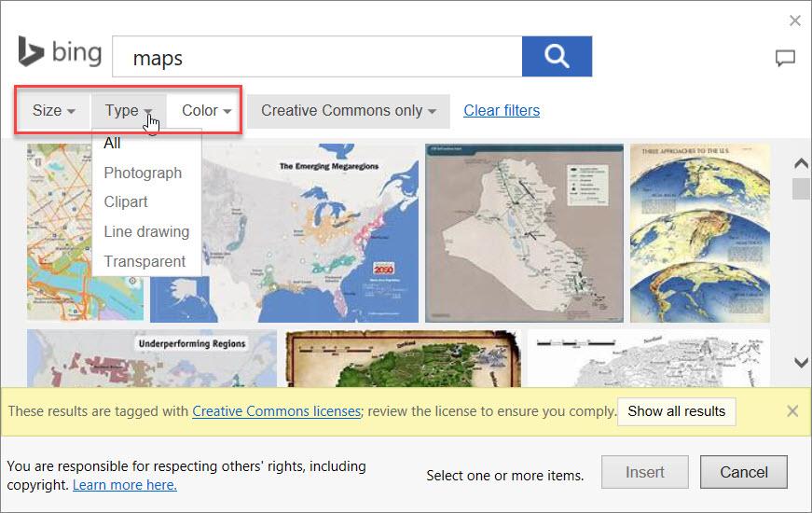
Task: Select Transparent from the Type list
Action: pyautogui.click(x=145, y=262)
